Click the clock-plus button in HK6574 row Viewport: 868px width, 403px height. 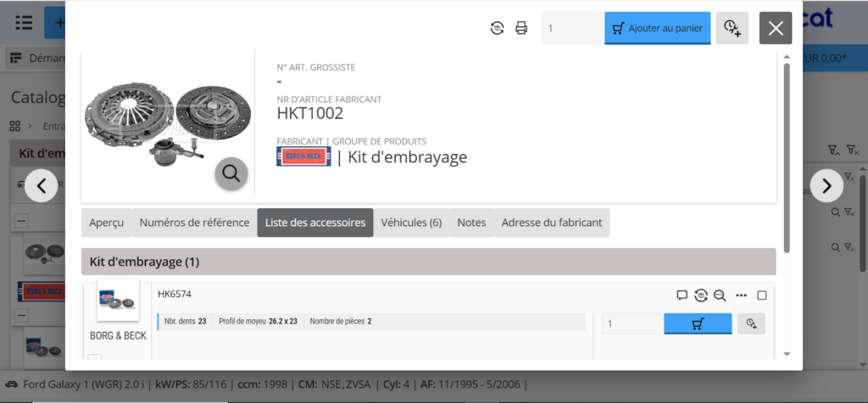[x=751, y=324]
